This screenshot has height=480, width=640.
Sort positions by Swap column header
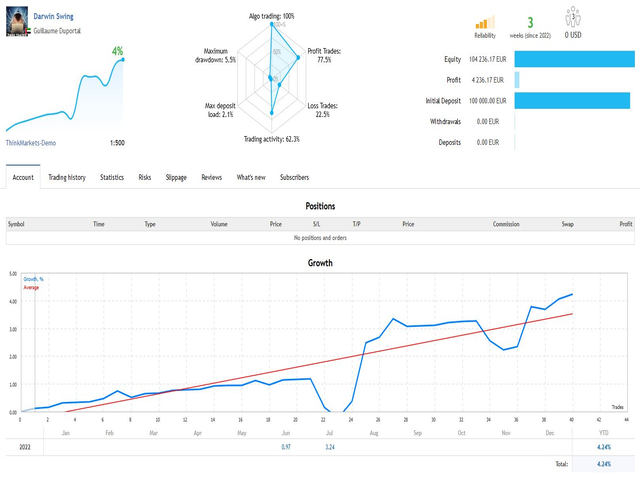[567, 224]
